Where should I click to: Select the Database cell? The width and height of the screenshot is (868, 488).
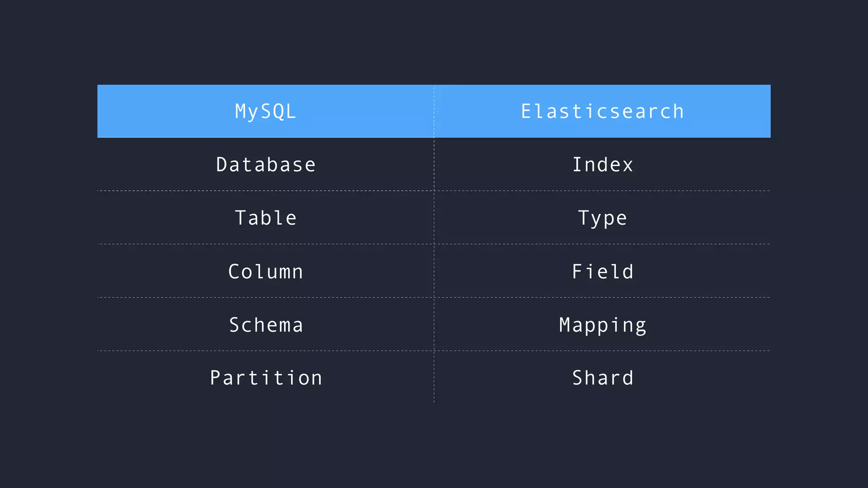(x=266, y=164)
